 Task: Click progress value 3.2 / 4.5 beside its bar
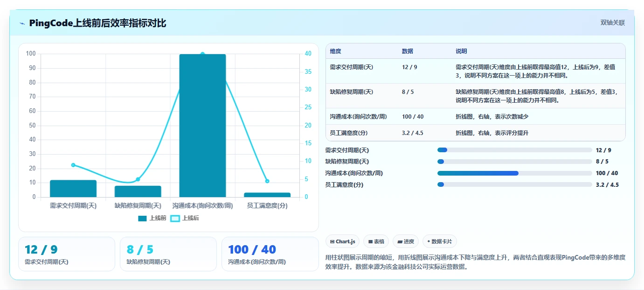point(607,184)
